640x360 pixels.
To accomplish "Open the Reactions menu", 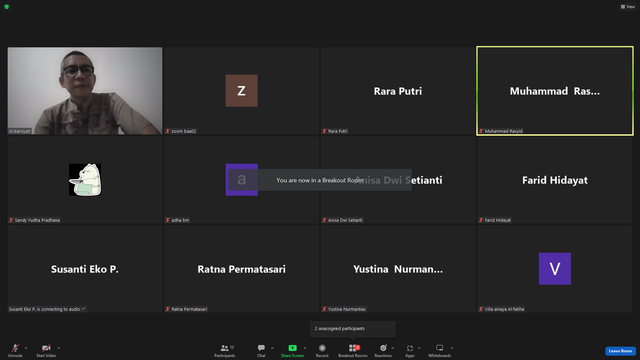I will 383,350.
